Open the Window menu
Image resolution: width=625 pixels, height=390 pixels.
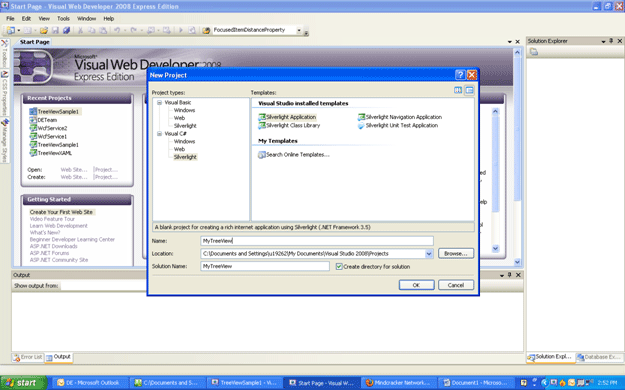pyautogui.click(x=86, y=18)
